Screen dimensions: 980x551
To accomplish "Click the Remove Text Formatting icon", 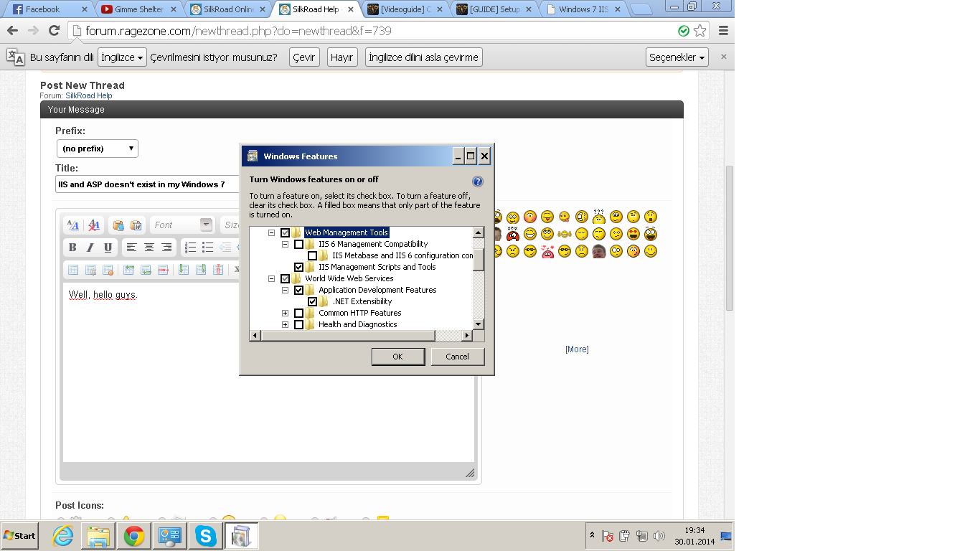I will [x=93, y=225].
